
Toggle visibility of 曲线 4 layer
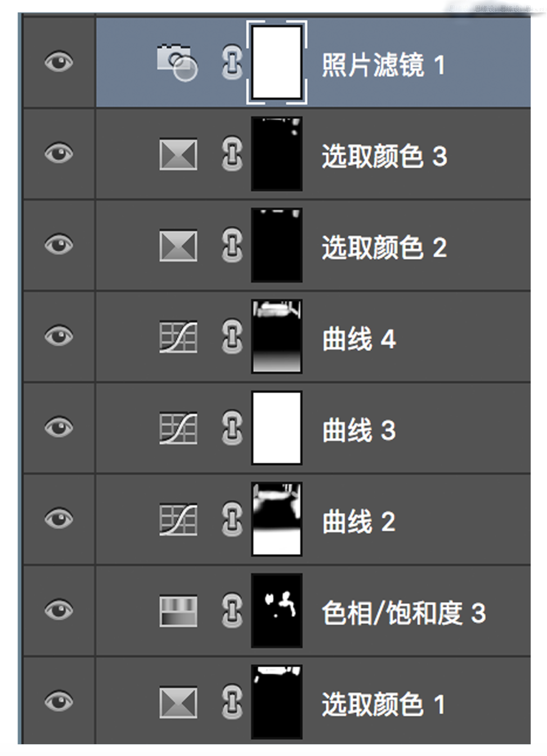[x=59, y=336]
